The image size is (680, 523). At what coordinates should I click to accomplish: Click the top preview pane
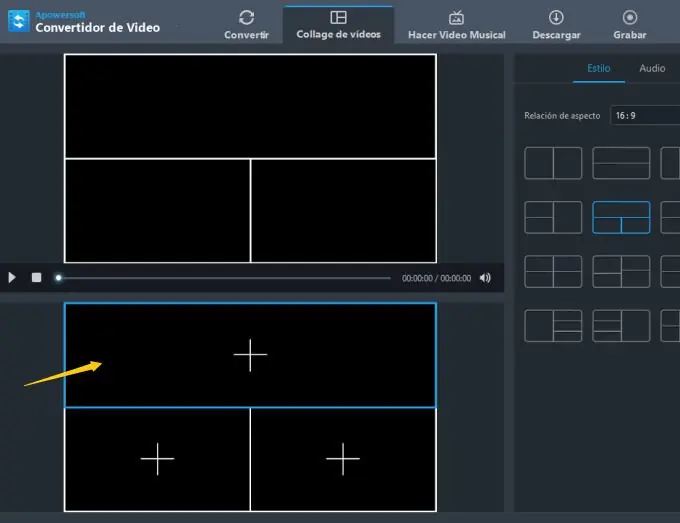(250, 106)
